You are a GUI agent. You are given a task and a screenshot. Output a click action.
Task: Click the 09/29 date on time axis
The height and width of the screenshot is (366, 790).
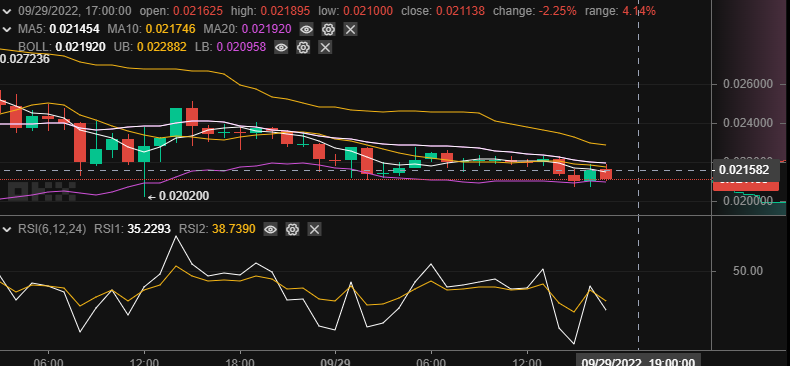coord(335,362)
